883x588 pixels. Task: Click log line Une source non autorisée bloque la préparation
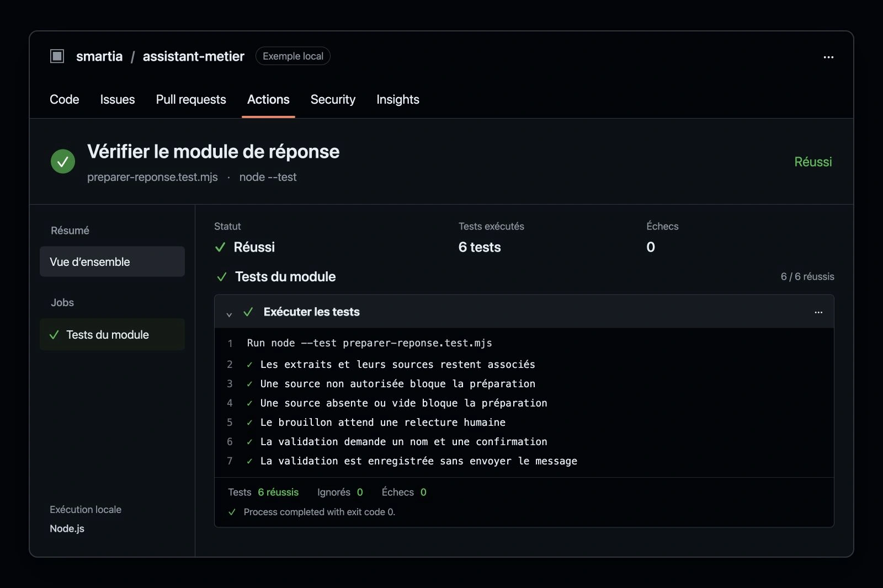coord(398,384)
